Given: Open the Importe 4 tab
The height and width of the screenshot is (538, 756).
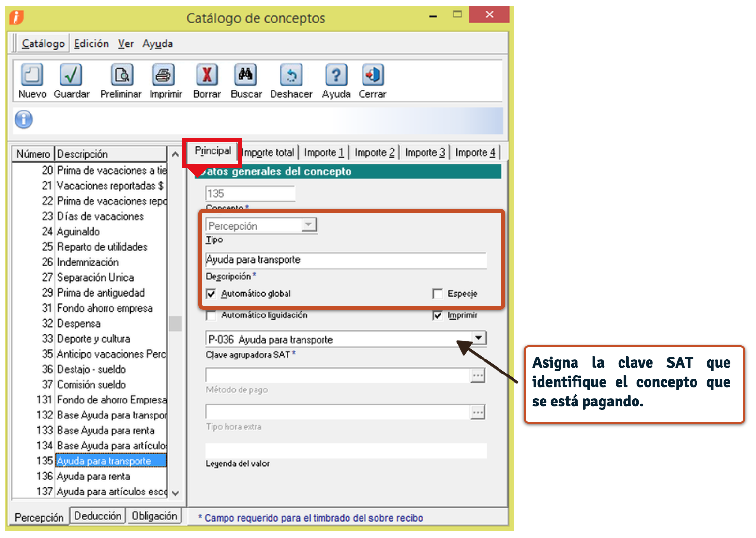Looking at the screenshot, I should [x=475, y=152].
